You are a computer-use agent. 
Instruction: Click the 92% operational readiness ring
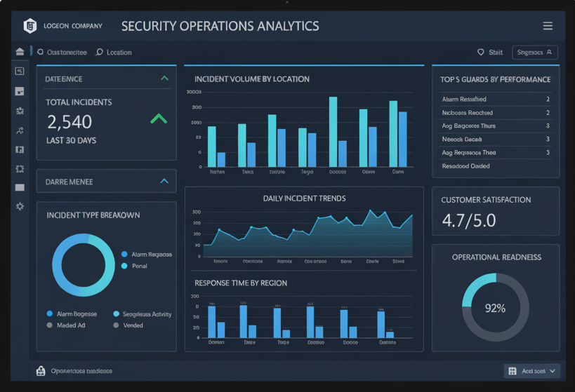(495, 307)
